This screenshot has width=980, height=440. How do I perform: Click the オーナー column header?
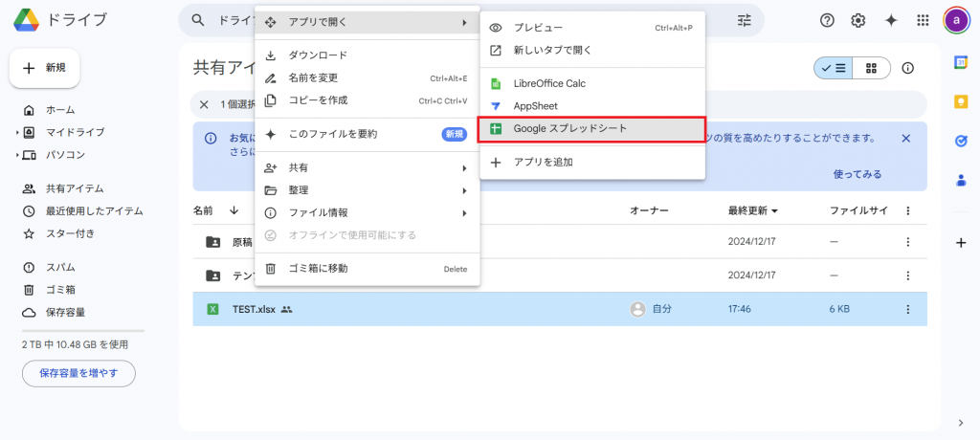(x=650, y=211)
